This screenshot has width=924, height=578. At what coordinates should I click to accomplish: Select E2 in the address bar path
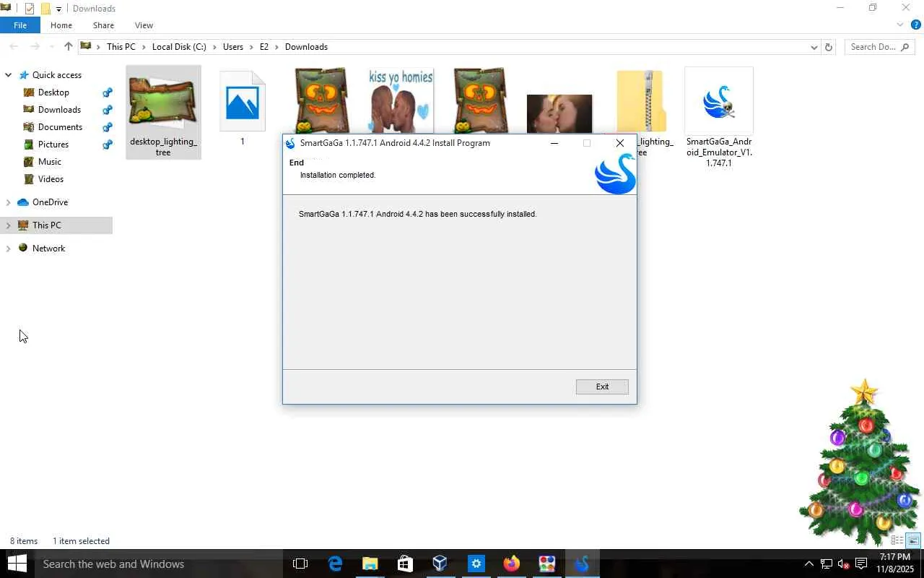(264, 47)
